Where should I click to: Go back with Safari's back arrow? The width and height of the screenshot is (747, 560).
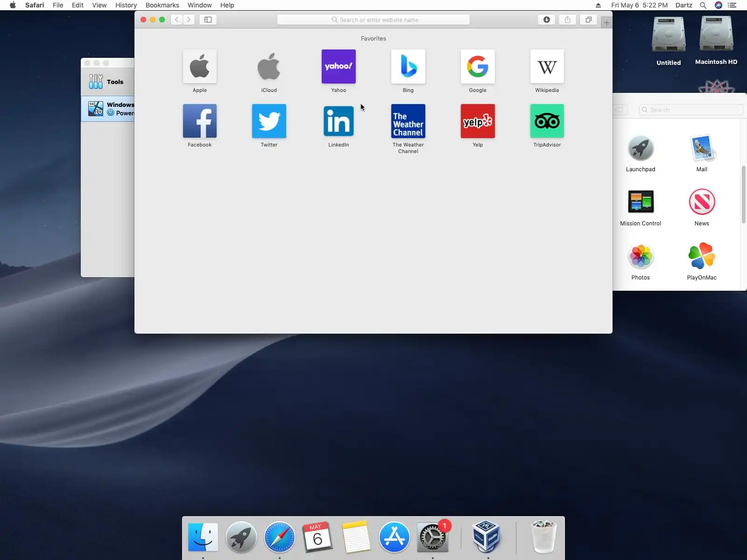(176, 20)
